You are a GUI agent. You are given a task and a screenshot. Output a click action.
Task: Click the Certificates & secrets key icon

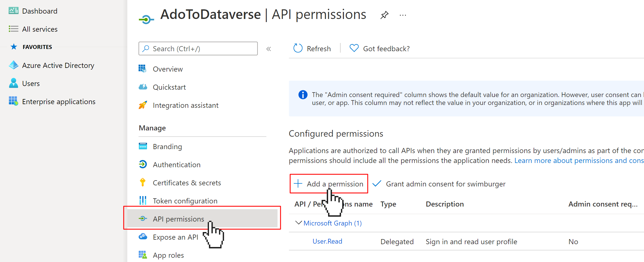(x=143, y=182)
